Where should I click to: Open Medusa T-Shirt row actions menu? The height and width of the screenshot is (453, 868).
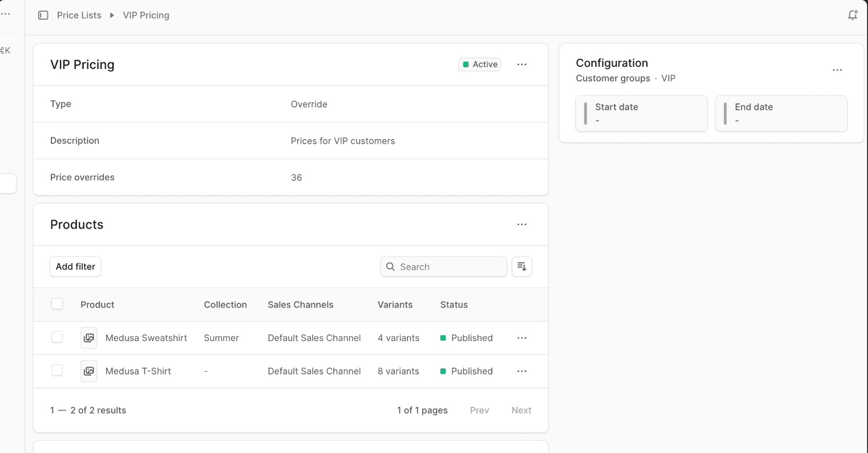pyautogui.click(x=522, y=371)
